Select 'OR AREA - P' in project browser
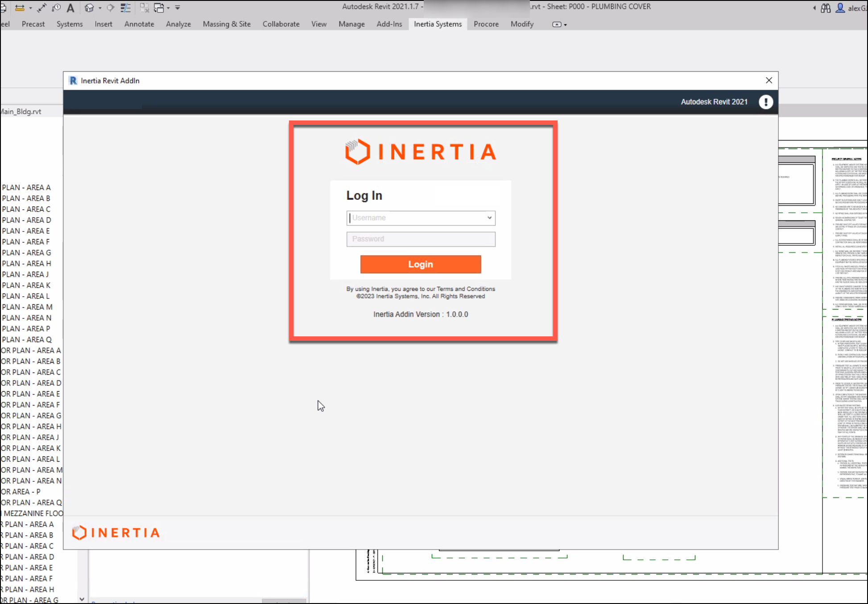The image size is (868, 604). click(x=21, y=492)
